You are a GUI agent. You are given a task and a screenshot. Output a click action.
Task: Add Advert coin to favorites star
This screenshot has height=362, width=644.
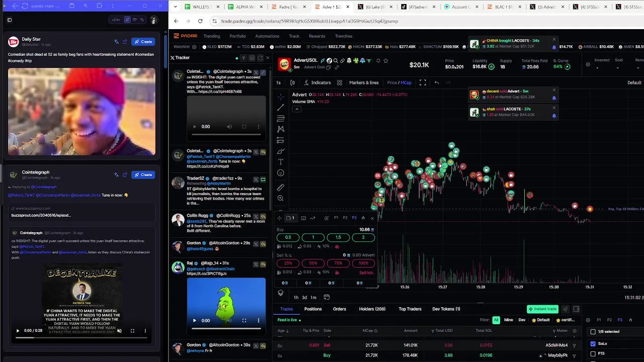[x=386, y=60]
